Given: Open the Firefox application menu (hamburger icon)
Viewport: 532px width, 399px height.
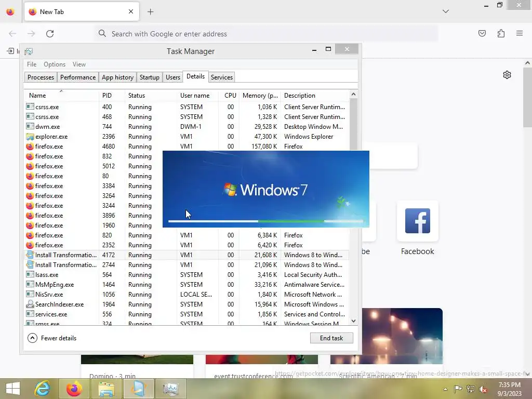Looking at the screenshot, I should tap(519, 33).
